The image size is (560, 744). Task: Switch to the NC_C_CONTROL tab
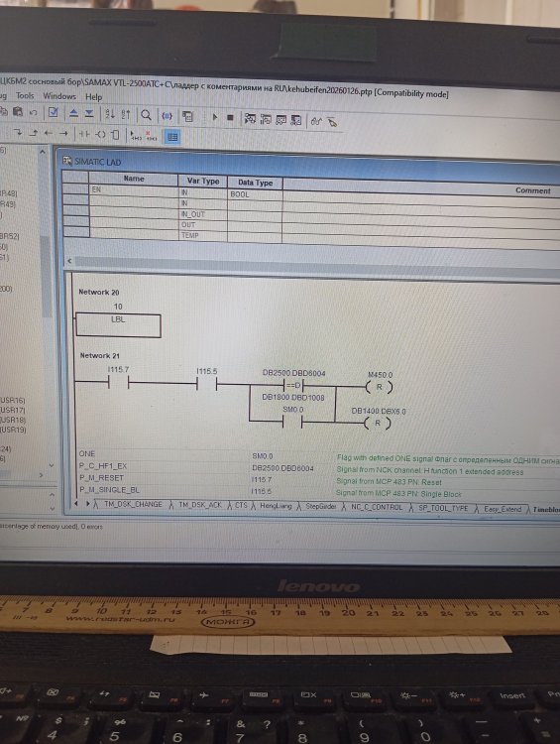[377, 507]
